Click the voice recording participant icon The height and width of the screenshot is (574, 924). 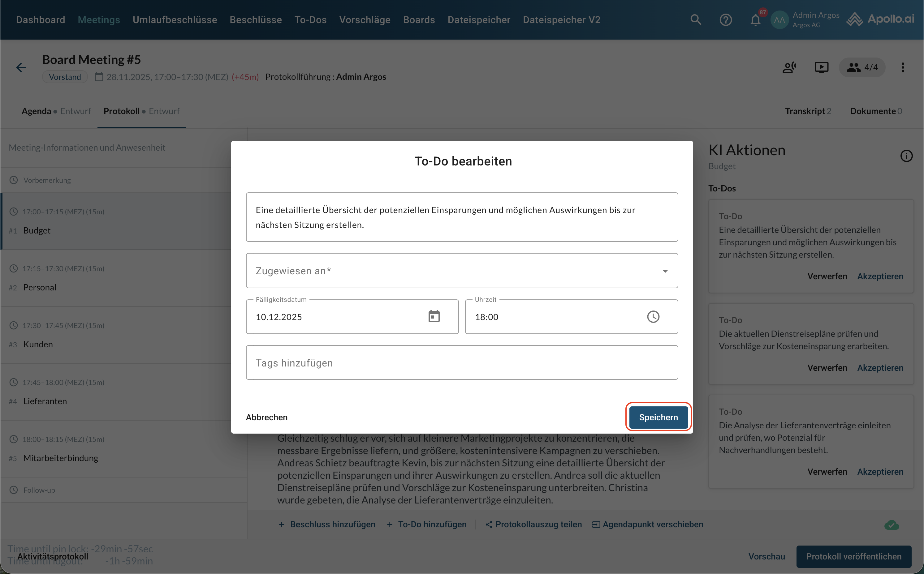point(789,67)
